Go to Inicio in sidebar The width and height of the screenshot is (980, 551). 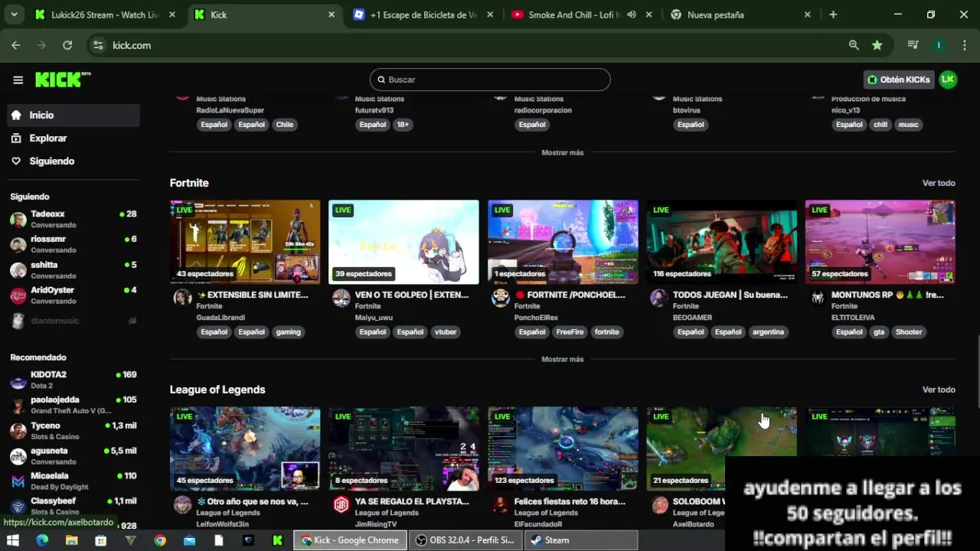pos(73,115)
